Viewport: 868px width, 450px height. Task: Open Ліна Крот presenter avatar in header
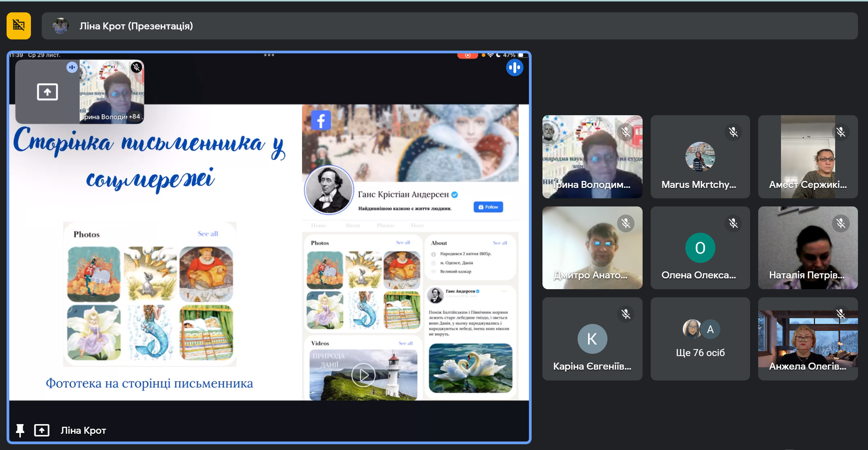61,26
